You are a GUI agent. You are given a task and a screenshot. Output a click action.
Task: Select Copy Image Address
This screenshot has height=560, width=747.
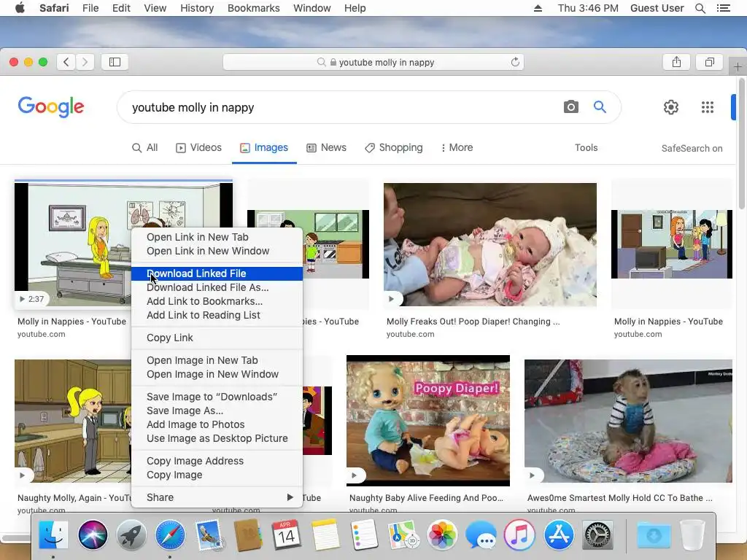pos(217,461)
